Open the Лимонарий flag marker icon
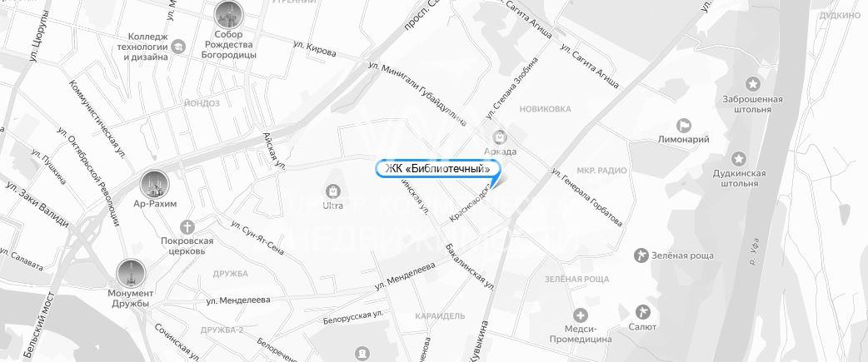The width and height of the screenshot is (868, 362). tap(684, 126)
